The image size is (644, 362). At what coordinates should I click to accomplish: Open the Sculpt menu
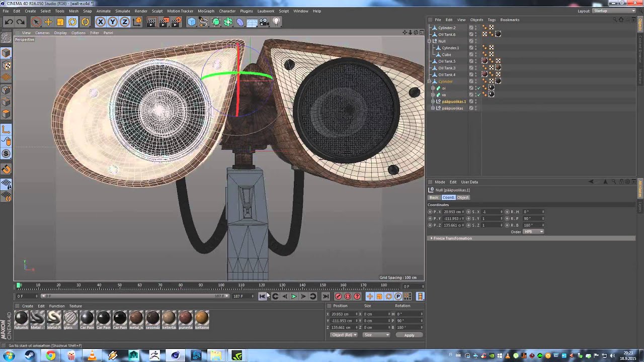[157, 11]
